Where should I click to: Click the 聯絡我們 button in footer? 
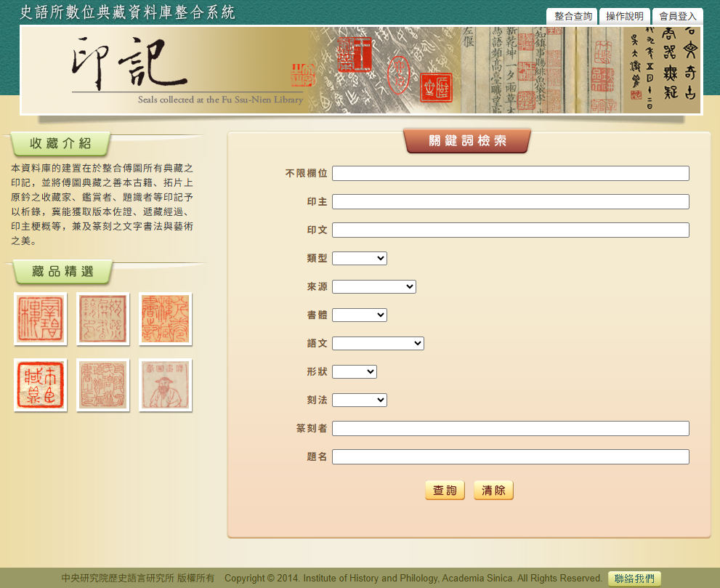634,579
